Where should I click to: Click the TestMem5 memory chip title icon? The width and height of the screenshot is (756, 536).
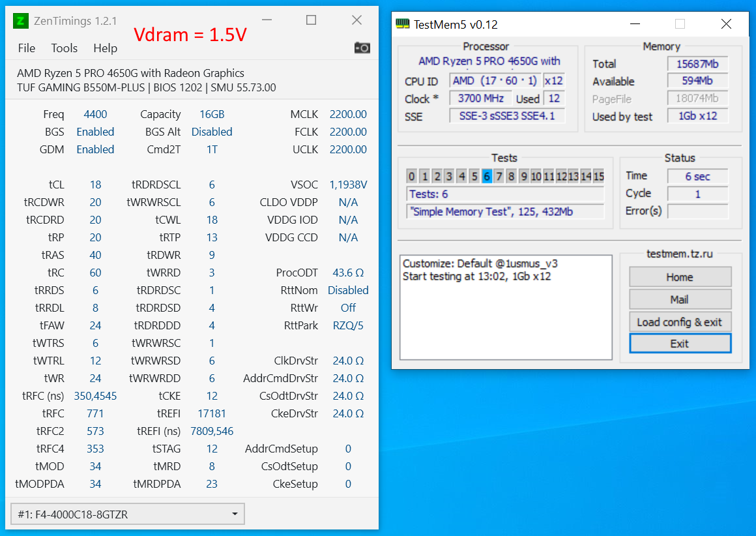pyautogui.click(x=402, y=23)
